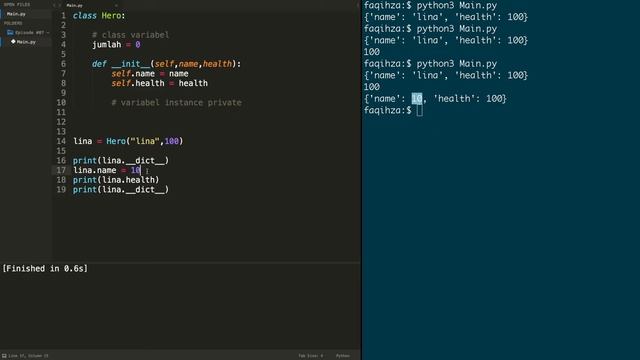
Task: Click the FOLDERS sidebar heading
Action: coord(13,23)
